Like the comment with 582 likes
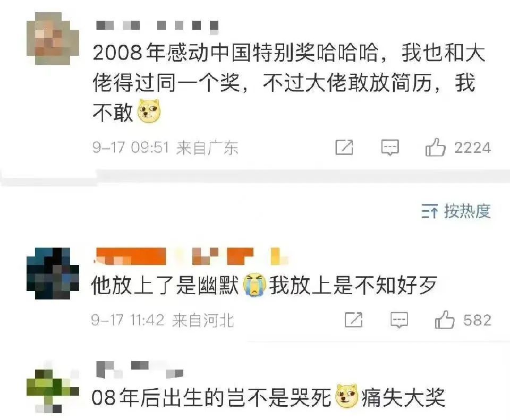This screenshot has width=510, height=420. click(444, 320)
